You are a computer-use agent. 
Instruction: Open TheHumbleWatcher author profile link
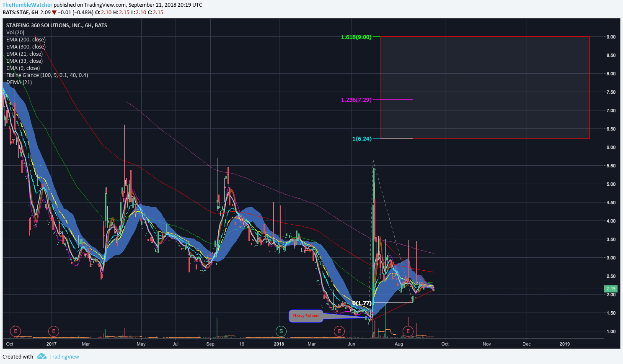click(28, 5)
